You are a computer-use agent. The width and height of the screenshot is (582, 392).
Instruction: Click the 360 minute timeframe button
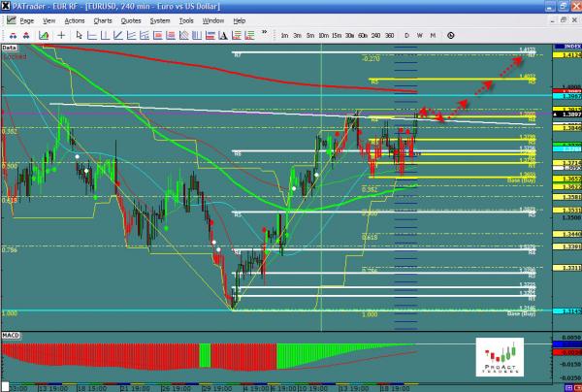389,35
